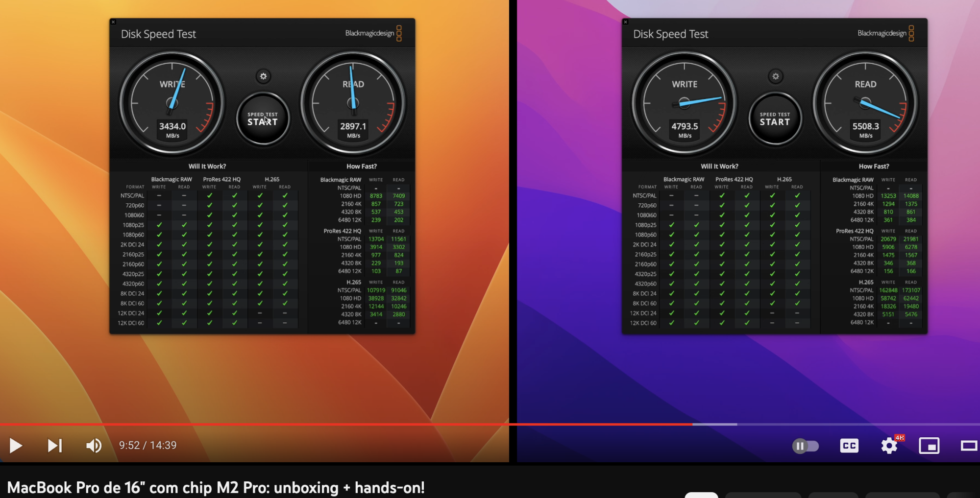
Task: Click the right window READ gauge needle hub
Action: point(865,103)
